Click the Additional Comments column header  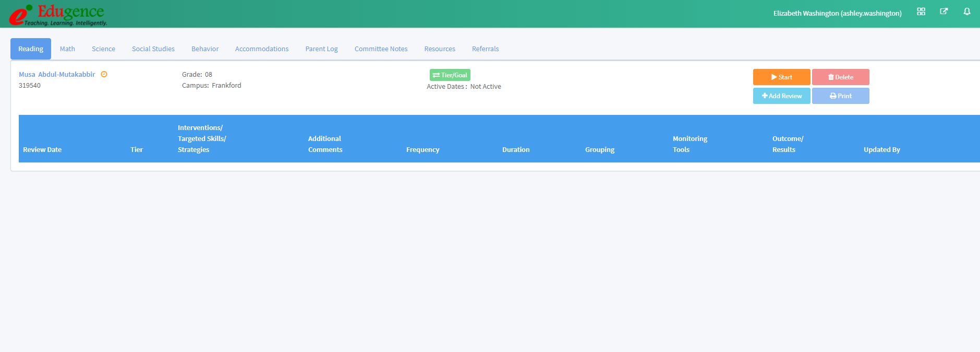click(x=325, y=144)
